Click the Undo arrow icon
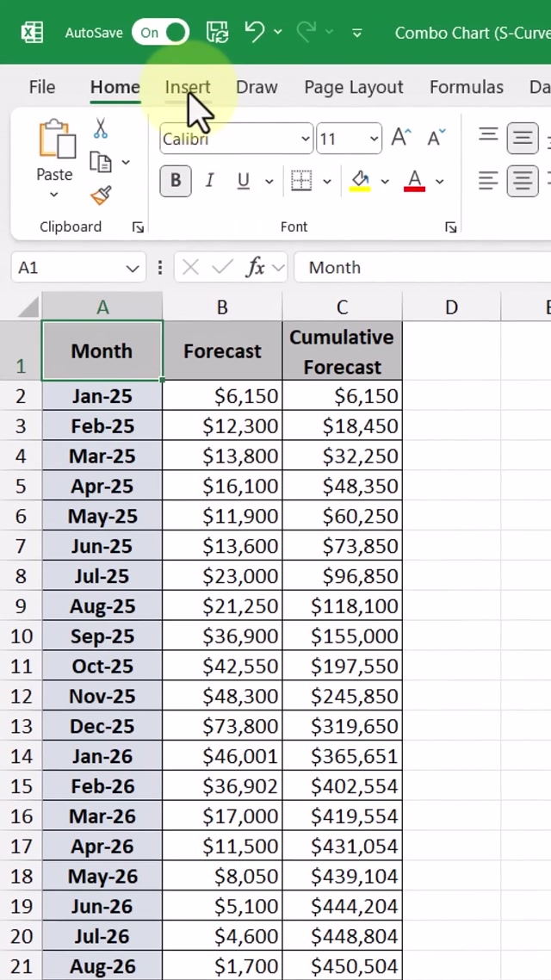The width and height of the screenshot is (551, 980). pos(254,33)
